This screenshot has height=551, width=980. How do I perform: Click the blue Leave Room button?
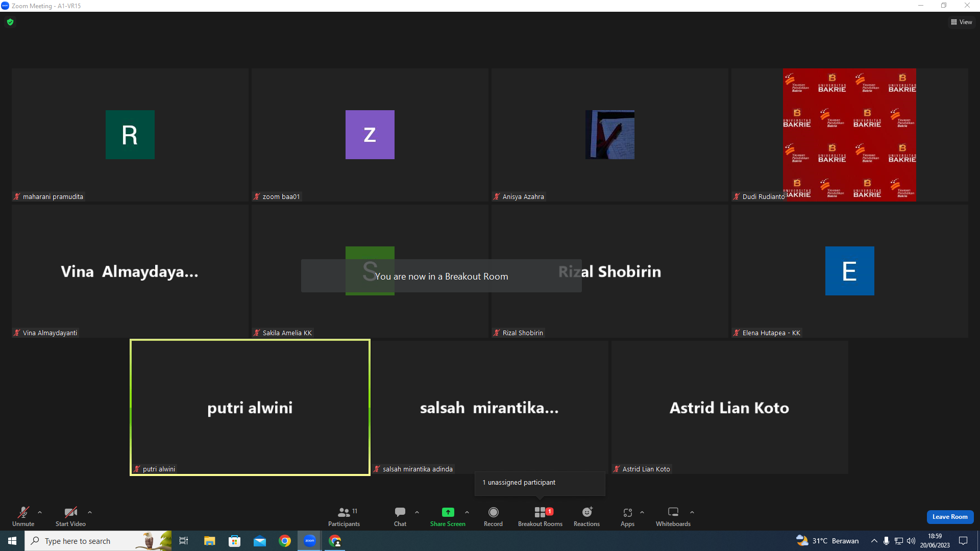click(950, 517)
